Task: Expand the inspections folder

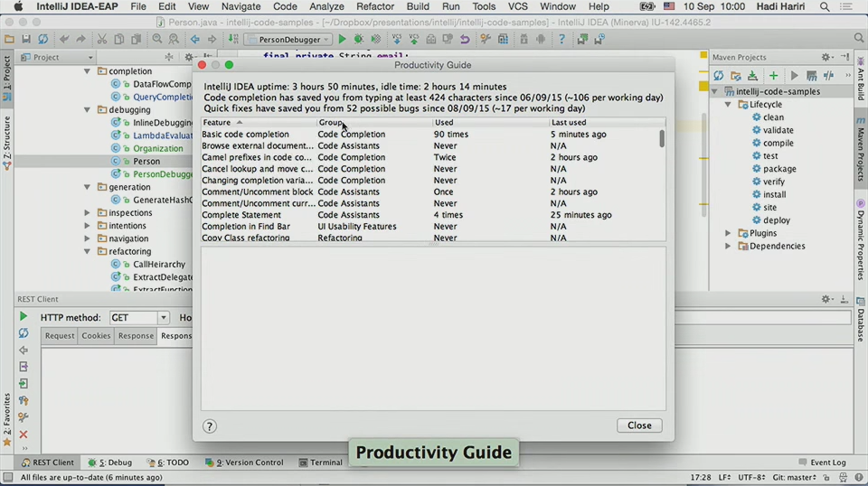Action: [87, 213]
